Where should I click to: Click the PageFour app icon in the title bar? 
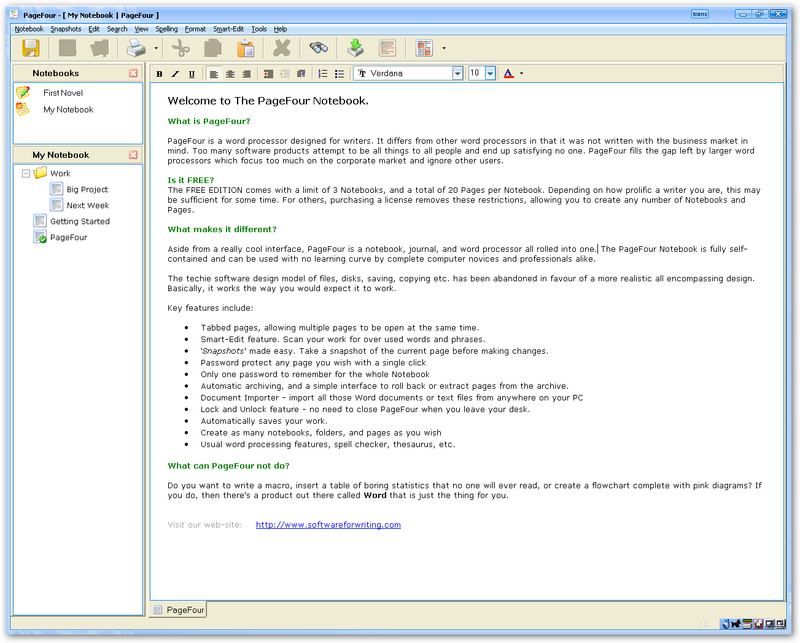tap(14, 14)
